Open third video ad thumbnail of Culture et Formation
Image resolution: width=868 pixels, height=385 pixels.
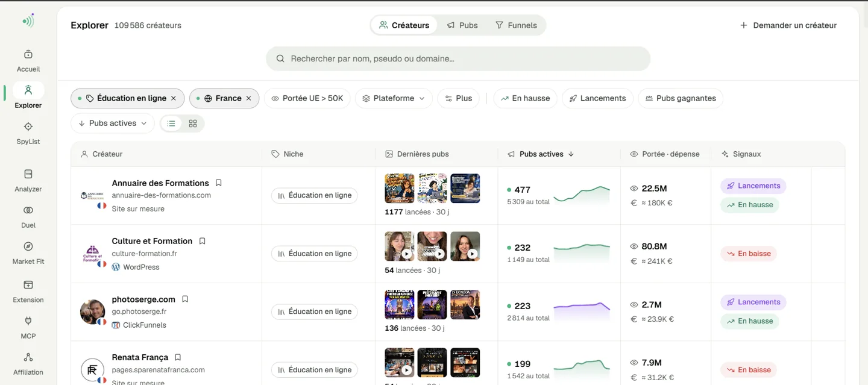pos(465,246)
